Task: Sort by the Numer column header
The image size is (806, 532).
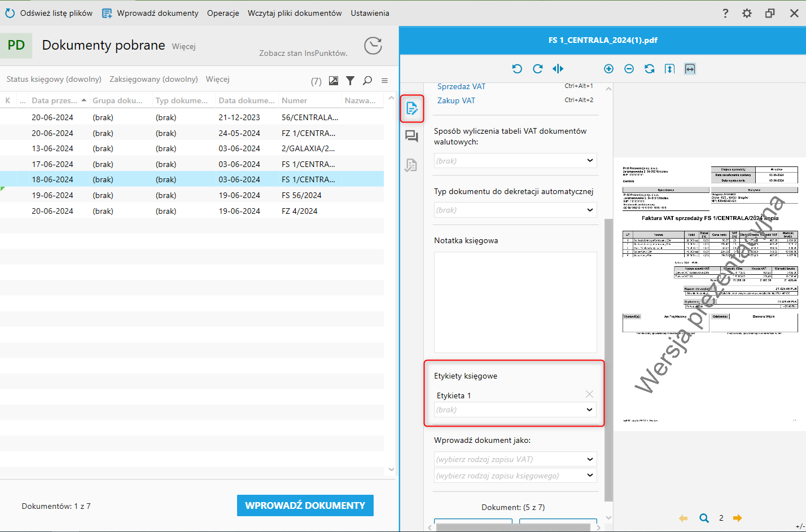Action: click(309, 100)
